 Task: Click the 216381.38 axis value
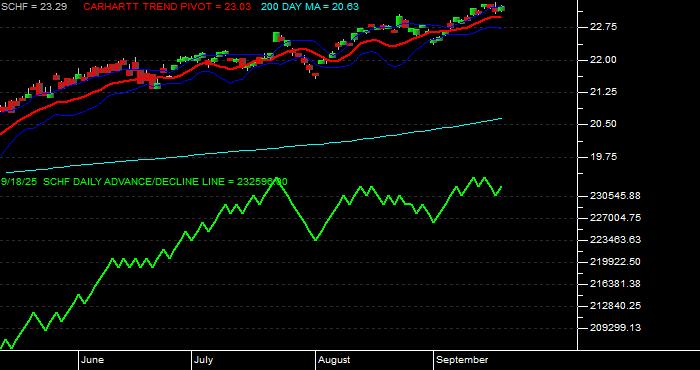point(614,284)
